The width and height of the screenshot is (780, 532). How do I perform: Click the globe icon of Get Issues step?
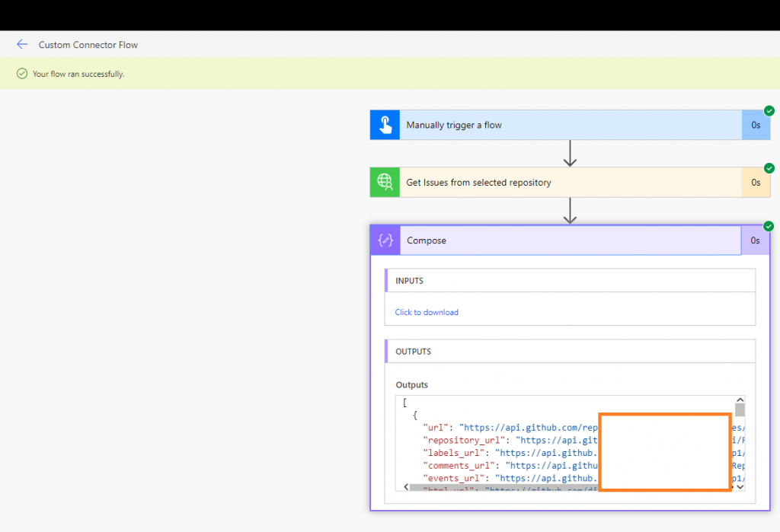click(385, 183)
